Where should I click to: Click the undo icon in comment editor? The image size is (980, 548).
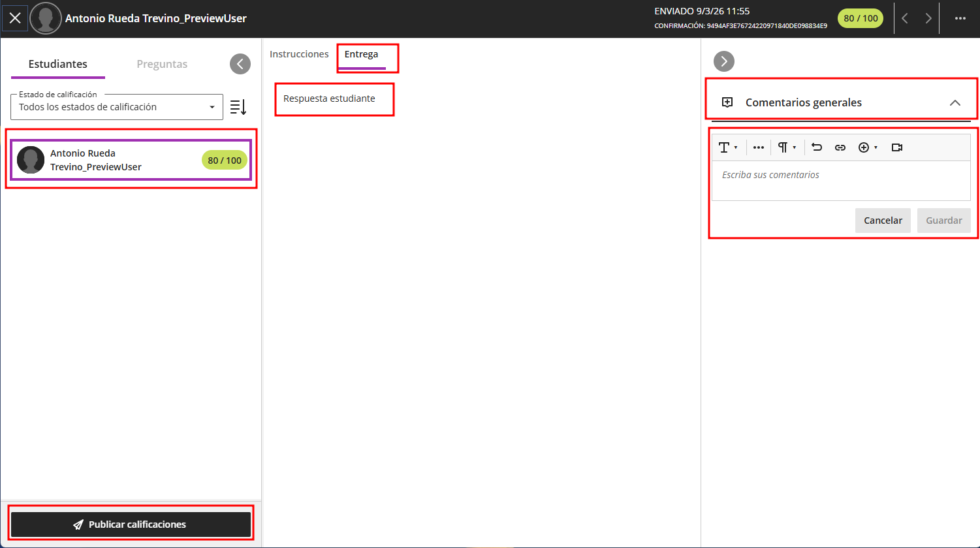tap(817, 147)
